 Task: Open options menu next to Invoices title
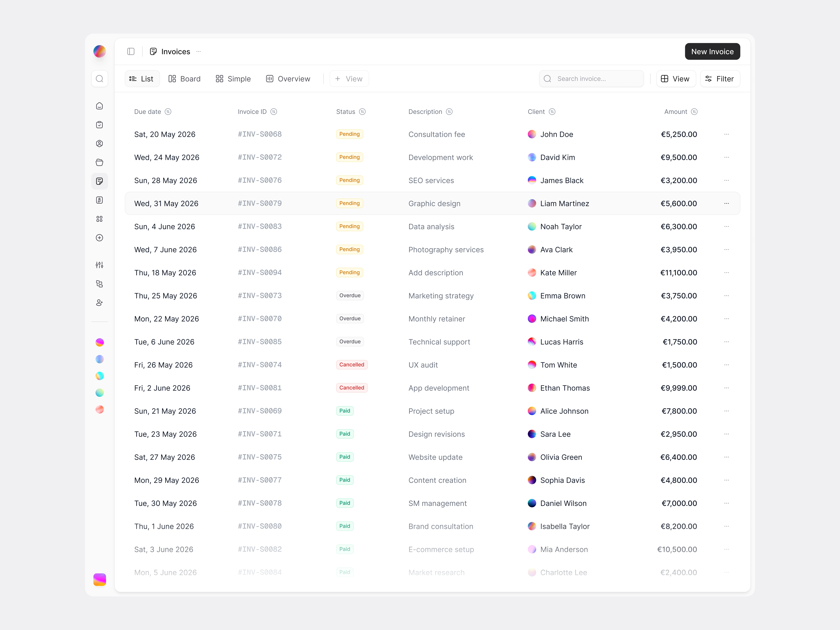(199, 51)
